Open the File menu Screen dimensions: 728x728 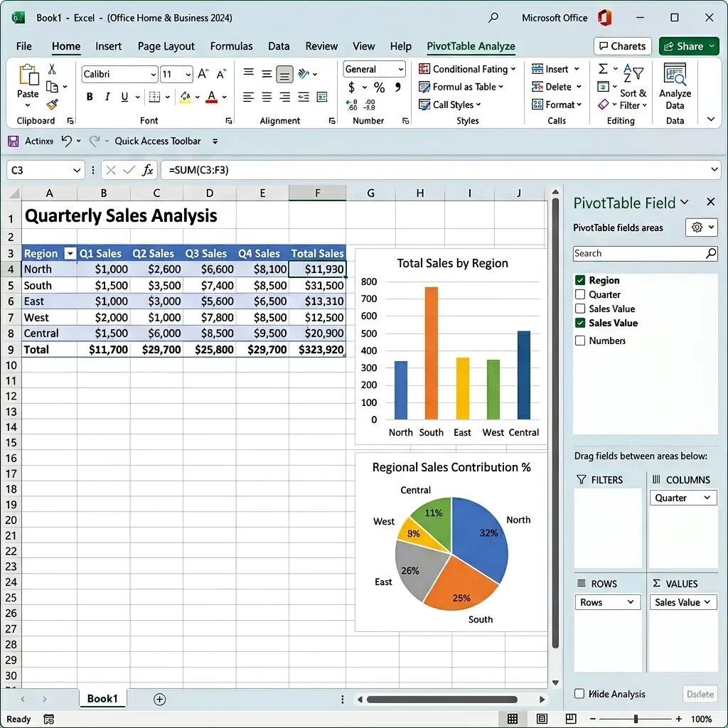23,46
